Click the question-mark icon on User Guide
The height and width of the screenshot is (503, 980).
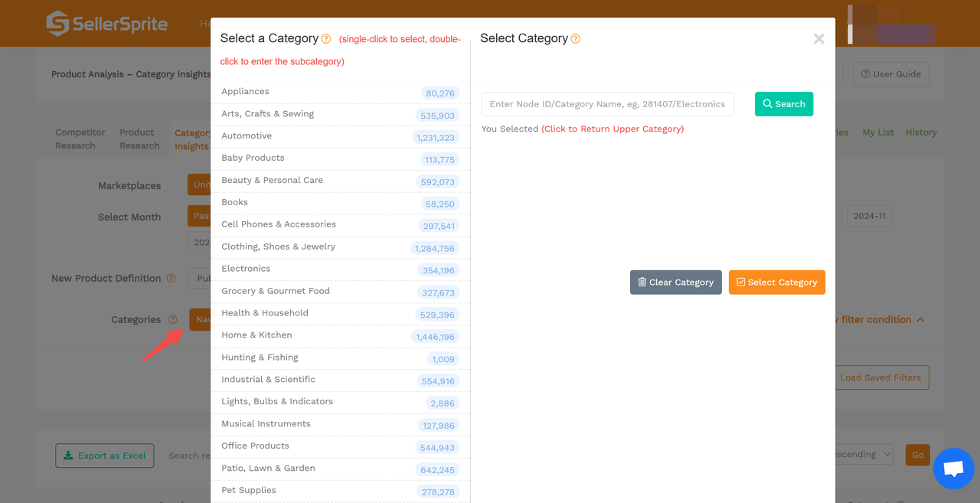[x=867, y=73]
